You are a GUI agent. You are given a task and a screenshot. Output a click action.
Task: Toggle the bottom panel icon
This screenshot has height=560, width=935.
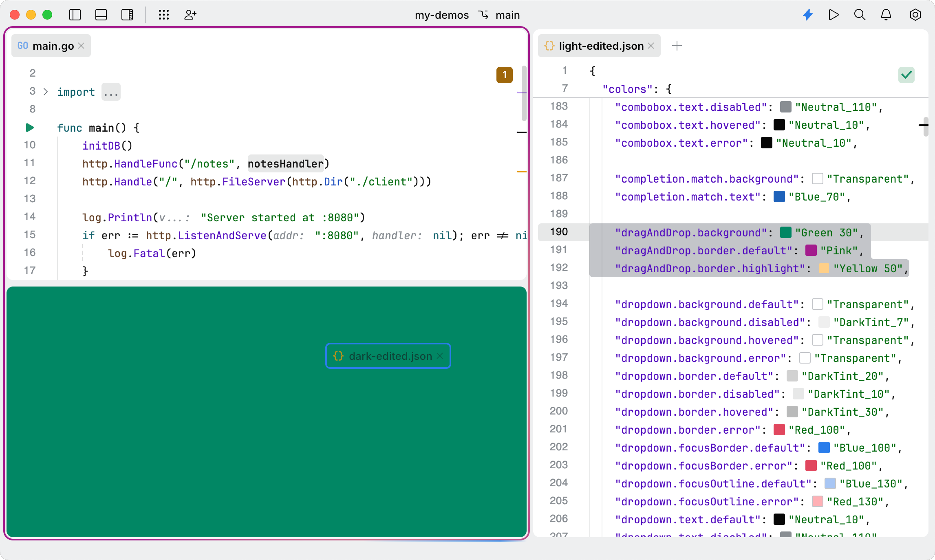pyautogui.click(x=101, y=15)
